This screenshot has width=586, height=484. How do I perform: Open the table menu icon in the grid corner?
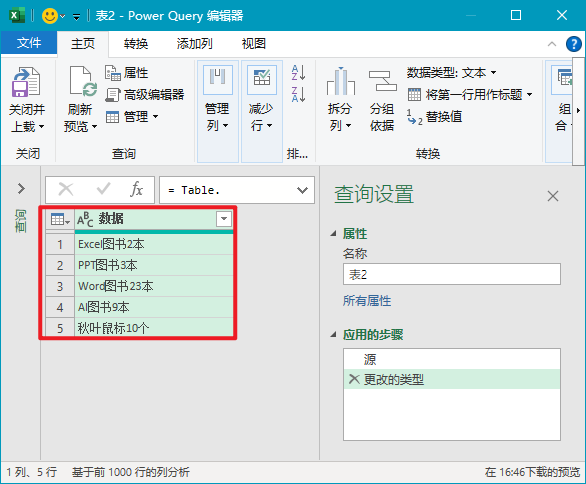(60, 219)
